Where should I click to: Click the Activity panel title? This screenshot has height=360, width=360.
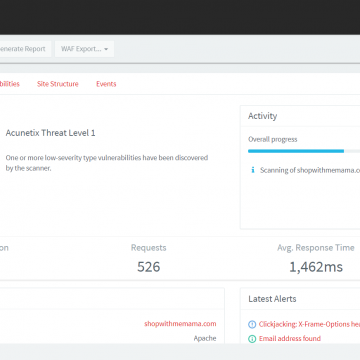pos(263,116)
